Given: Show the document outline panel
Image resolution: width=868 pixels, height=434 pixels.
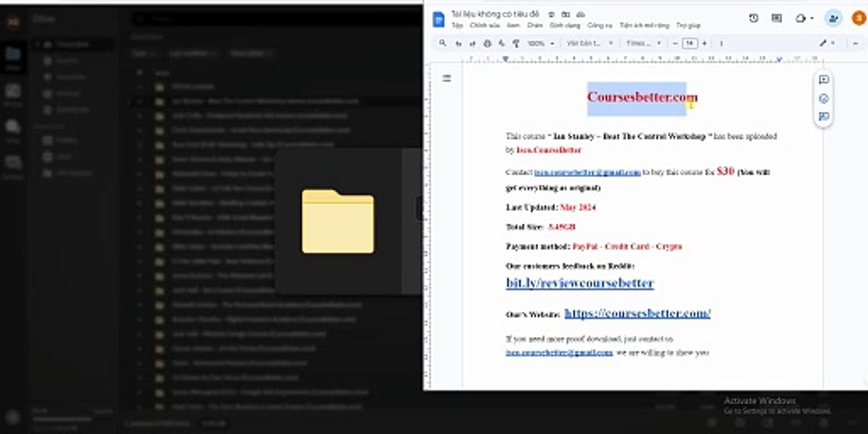Looking at the screenshot, I should tap(447, 78).
